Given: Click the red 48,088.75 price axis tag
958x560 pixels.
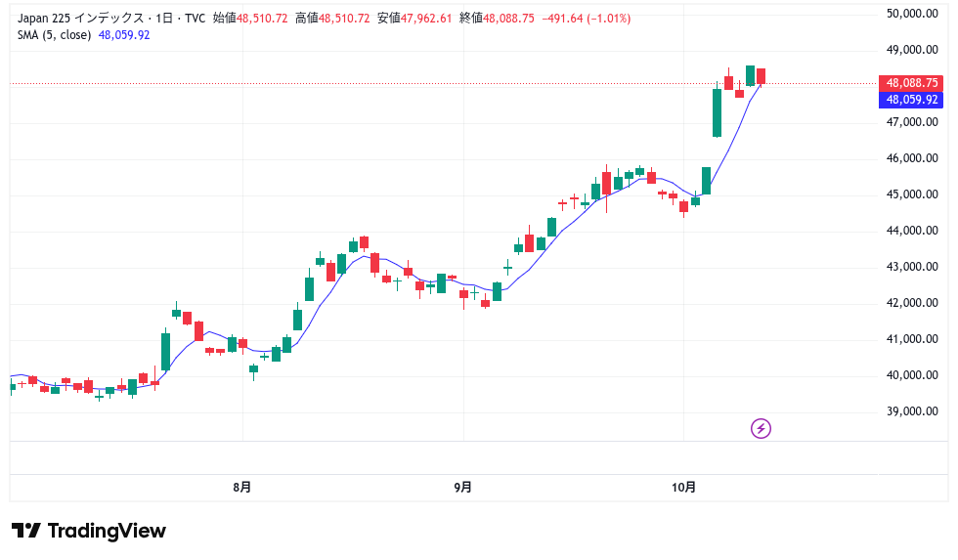Looking at the screenshot, I should pos(911,84).
